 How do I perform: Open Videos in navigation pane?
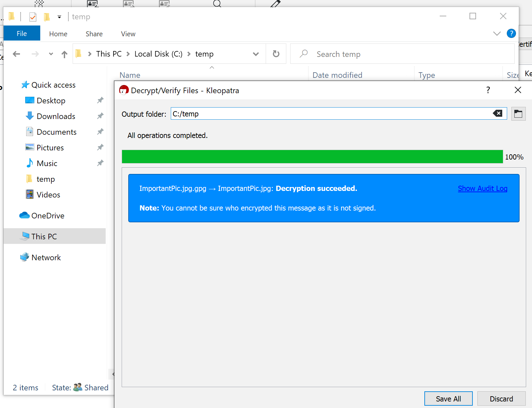coord(43,195)
